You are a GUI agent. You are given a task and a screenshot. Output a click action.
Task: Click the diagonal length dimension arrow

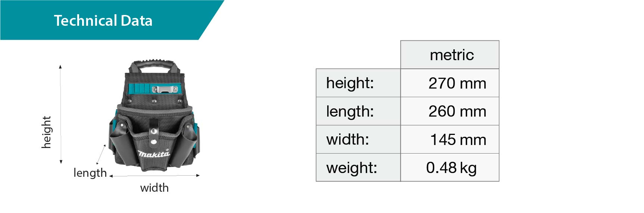pyautogui.click(x=101, y=154)
